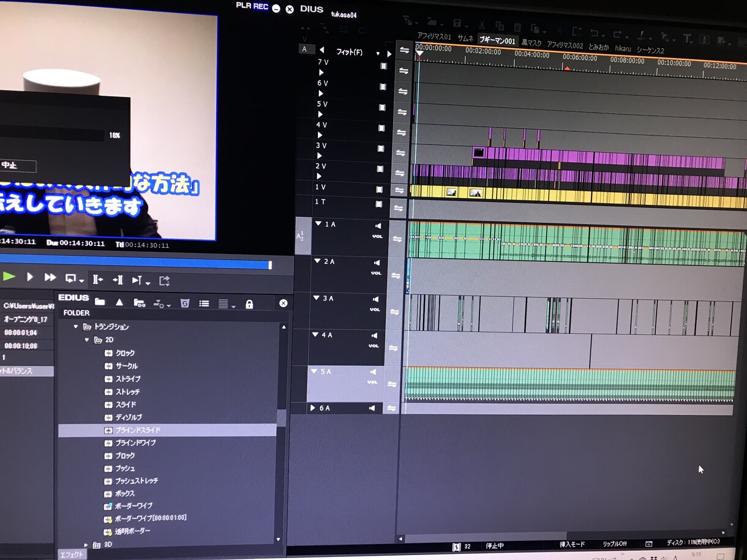Select the スライド transition
Screen dimensions: 747x560
click(x=126, y=405)
